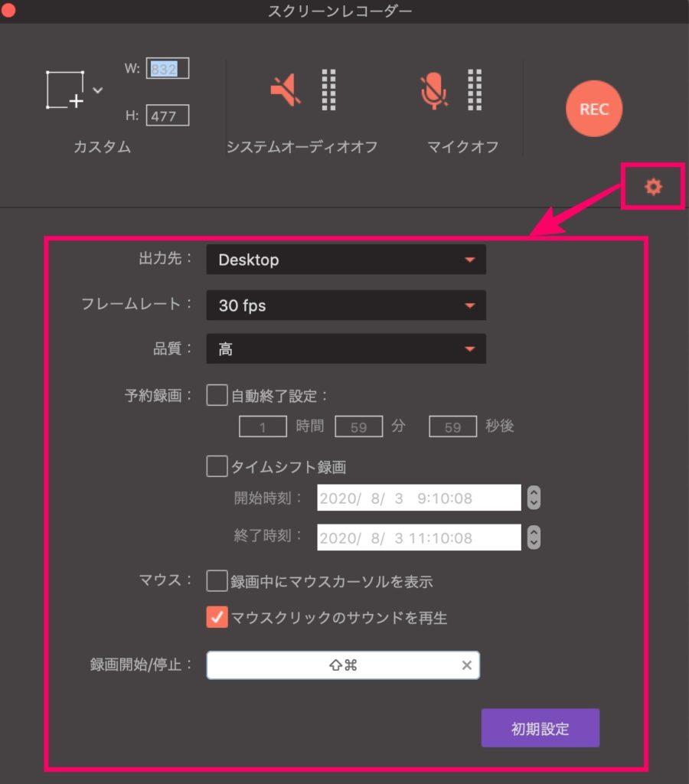Start recording with the REC button
The height and width of the screenshot is (784, 689).
pos(594,109)
